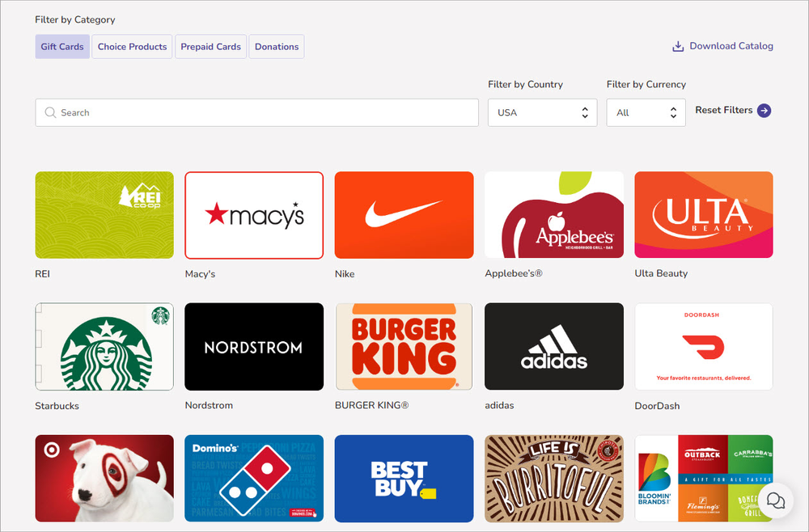Click the download icon beside Download Catalog
Viewport: 809px width, 532px height.
click(x=676, y=46)
